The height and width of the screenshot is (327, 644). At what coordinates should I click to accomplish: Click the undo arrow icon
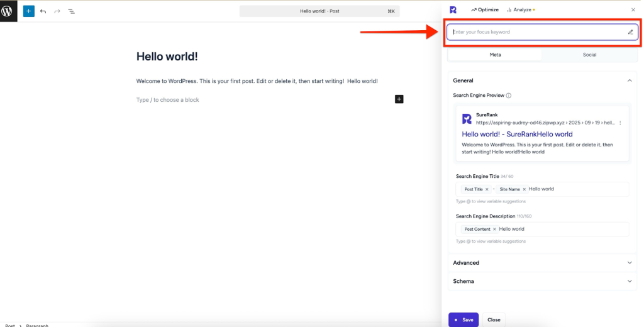pos(43,11)
